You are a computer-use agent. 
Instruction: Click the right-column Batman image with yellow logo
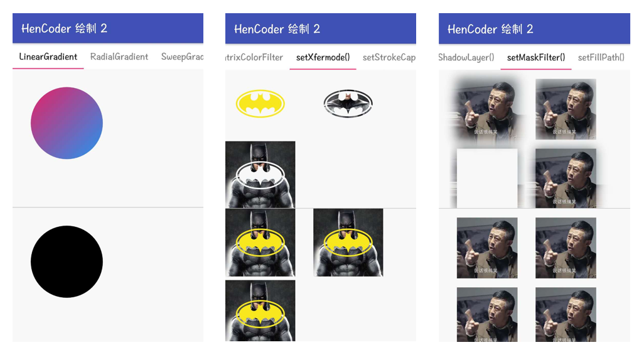(348, 242)
